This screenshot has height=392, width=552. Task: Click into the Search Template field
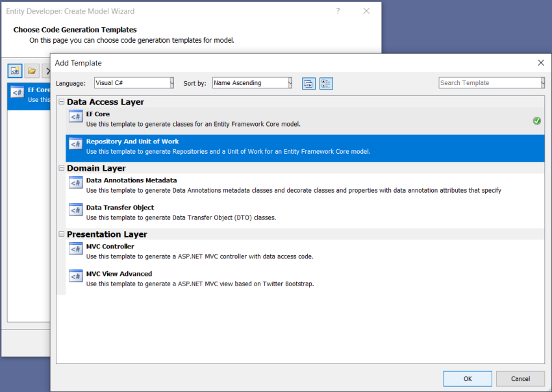click(x=490, y=83)
